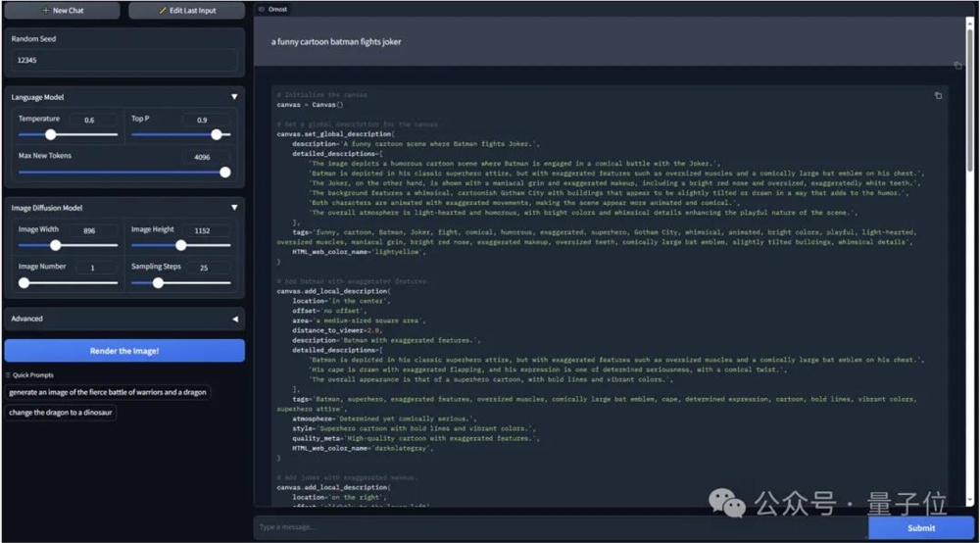
Task: Click the Image Height value box
Action: (206, 230)
